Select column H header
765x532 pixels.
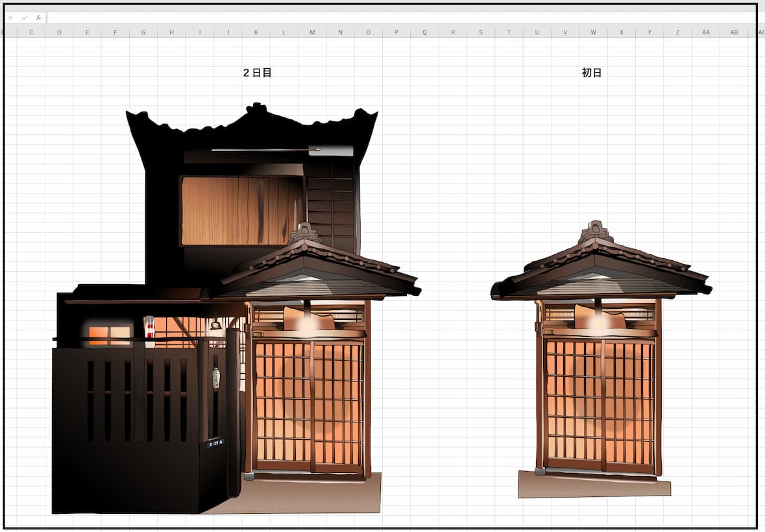[x=172, y=32]
